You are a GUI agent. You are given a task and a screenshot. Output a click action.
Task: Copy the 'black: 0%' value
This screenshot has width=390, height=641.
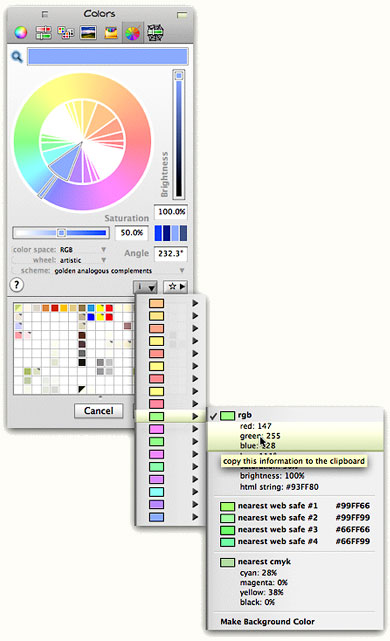pos(257,602)
